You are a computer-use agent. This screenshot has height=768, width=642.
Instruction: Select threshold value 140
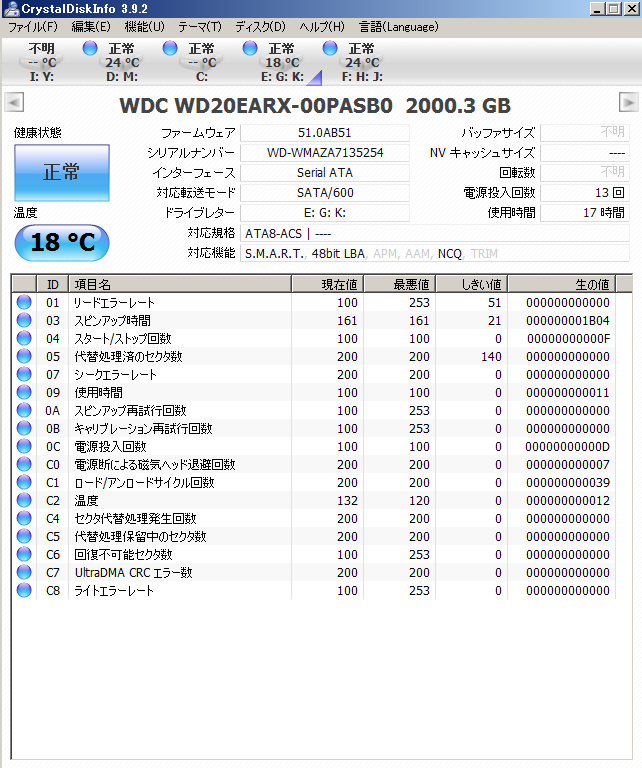click(491, 357)
